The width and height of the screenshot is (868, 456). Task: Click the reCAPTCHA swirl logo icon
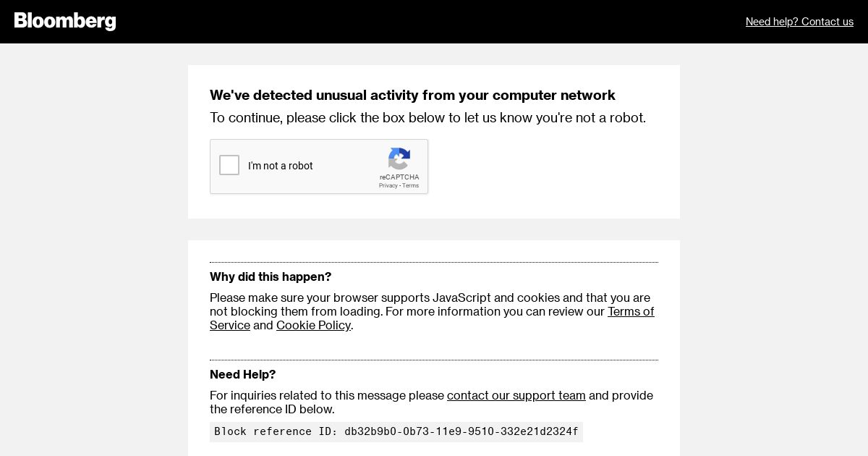pos(399,159)
